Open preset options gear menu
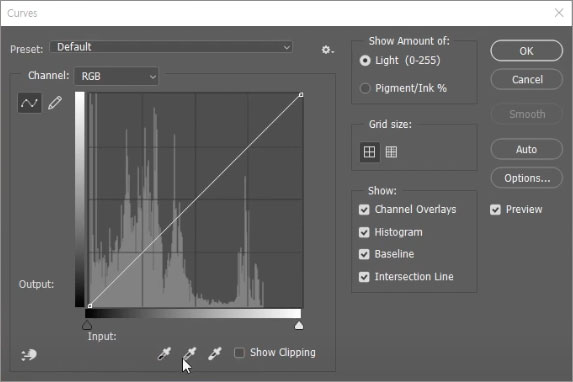 [x=327, y=50]
